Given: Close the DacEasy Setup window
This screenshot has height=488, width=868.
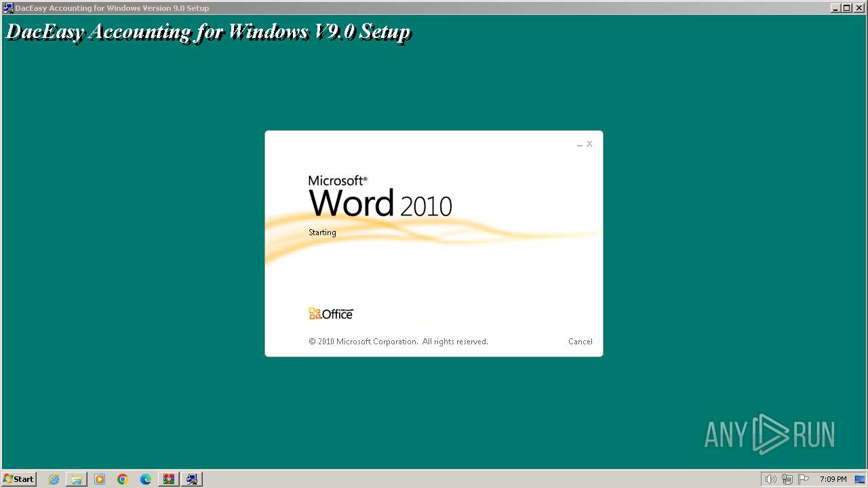Looking at the screenshot, I should [859, 8].
